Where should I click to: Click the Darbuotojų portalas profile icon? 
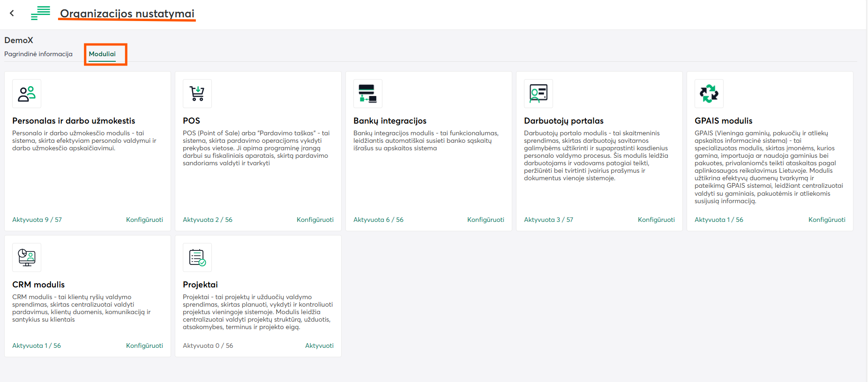click(539, 94)
